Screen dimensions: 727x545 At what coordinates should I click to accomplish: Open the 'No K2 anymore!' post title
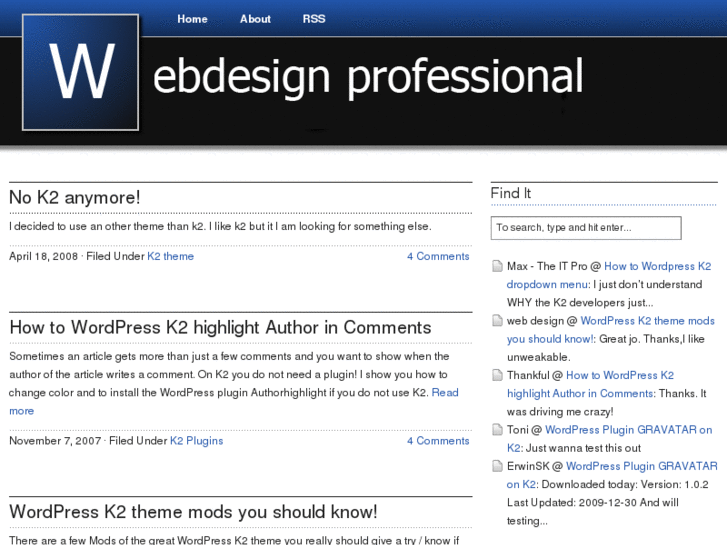(75, 198)
